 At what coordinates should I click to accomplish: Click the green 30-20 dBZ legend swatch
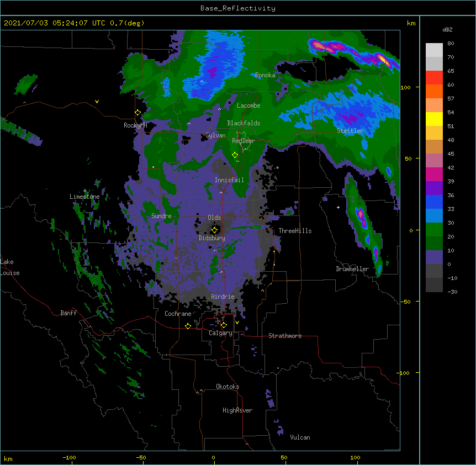click(434, 230)
